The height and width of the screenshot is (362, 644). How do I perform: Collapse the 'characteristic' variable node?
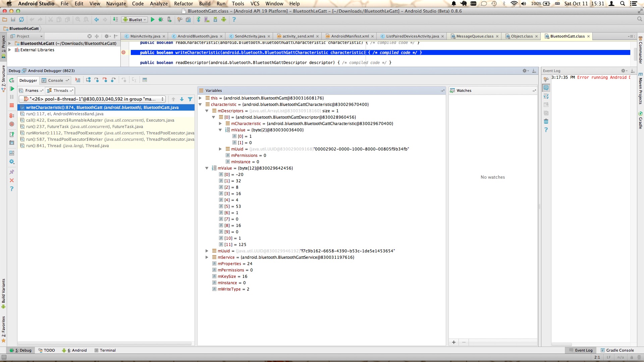click(x=200, y=105)
